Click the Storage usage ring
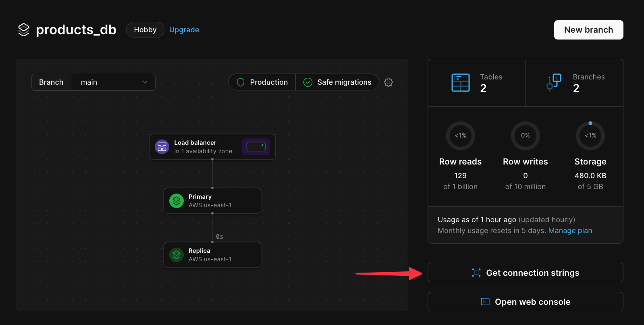This screenshot has width=644, height=325. pyautogui.click(x=590, y=136)
